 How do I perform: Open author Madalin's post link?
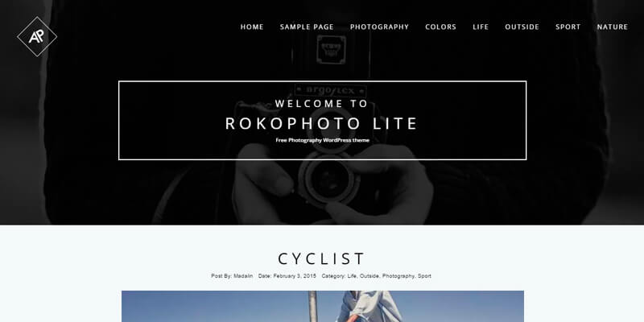(243, 276)
